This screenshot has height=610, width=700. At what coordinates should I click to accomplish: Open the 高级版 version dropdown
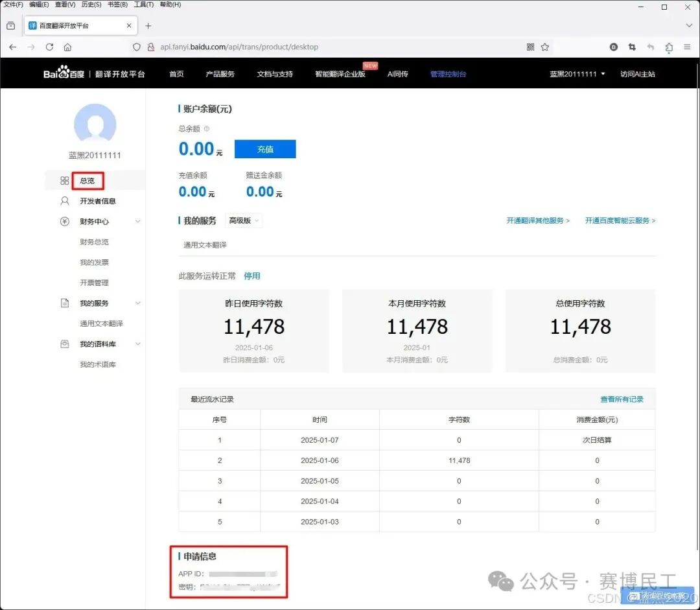pyautogui.click(x=243, y=220)
